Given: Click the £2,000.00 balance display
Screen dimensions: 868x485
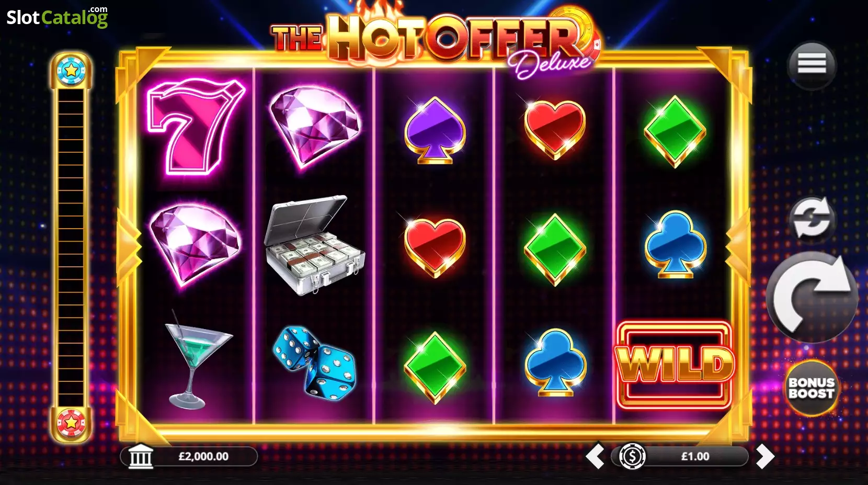Looking at the screenshot, I should 203,456.
